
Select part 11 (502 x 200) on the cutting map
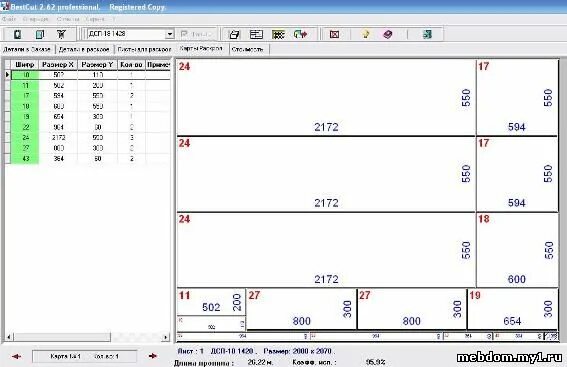point(211,302)
